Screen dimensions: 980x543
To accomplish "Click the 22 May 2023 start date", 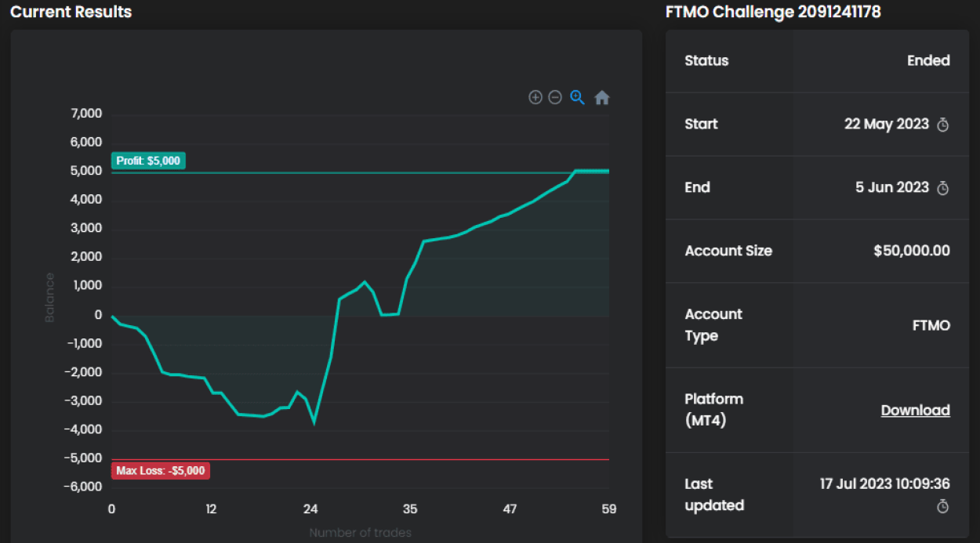I will 886,124.
